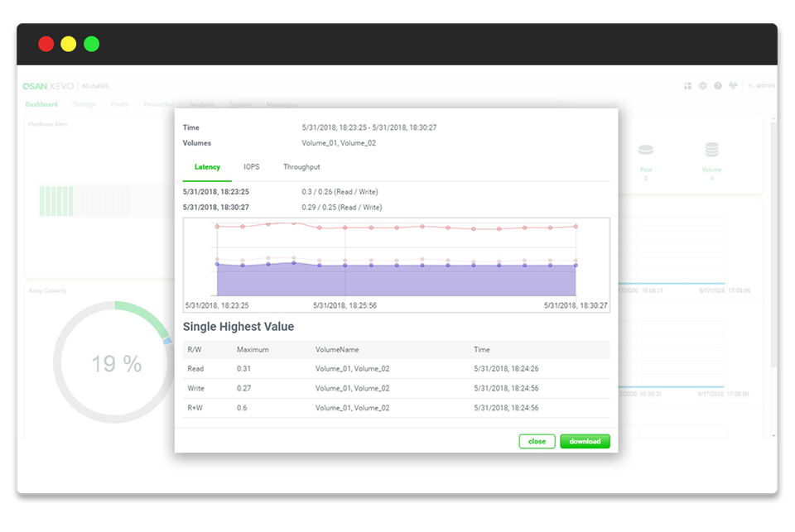Click the Write row label
The image size is (795, 532).
click(x=195, y=389)
